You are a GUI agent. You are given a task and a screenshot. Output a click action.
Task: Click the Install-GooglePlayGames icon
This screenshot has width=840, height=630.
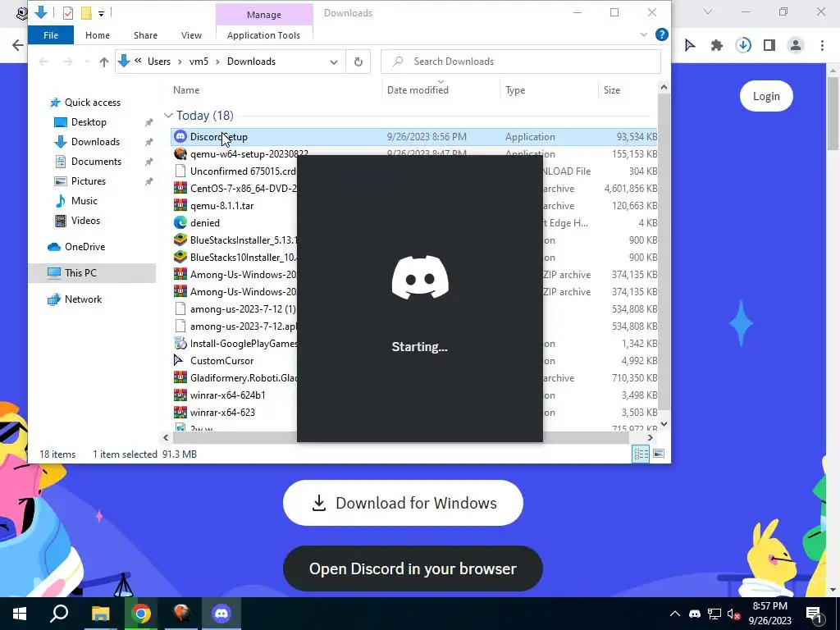pos(180,343)
